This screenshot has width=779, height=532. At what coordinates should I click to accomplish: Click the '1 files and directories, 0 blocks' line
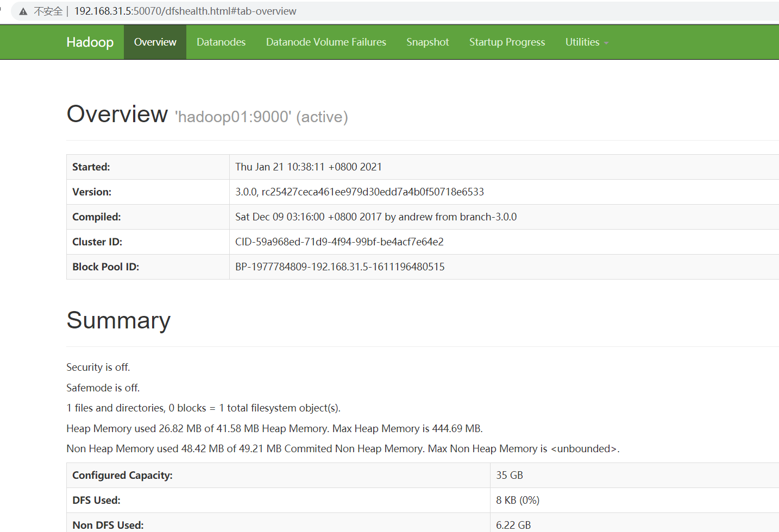pyautogui.click(x=204, y=408)
